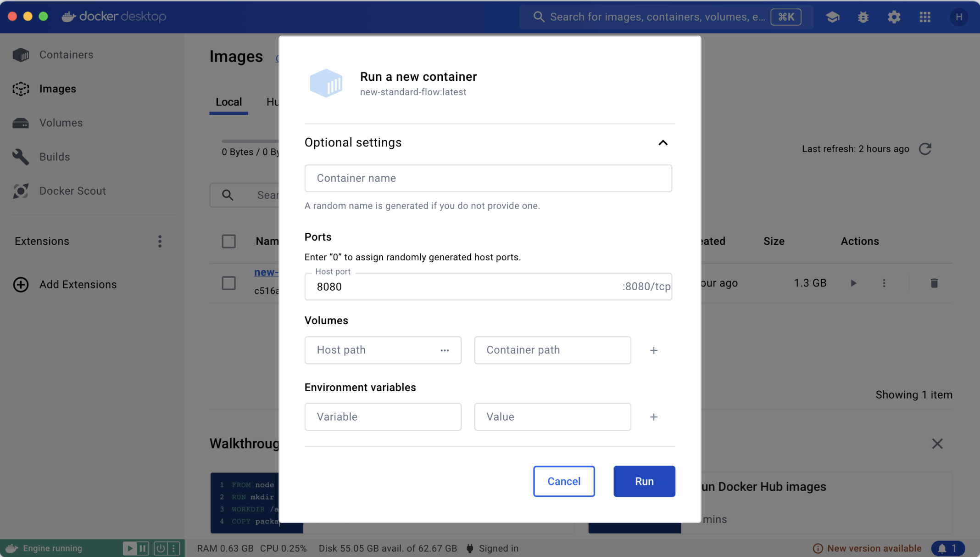The height and width of the screenshot is (557, 980).
Task: Click the Container name input field
Action: click(488, 178)
